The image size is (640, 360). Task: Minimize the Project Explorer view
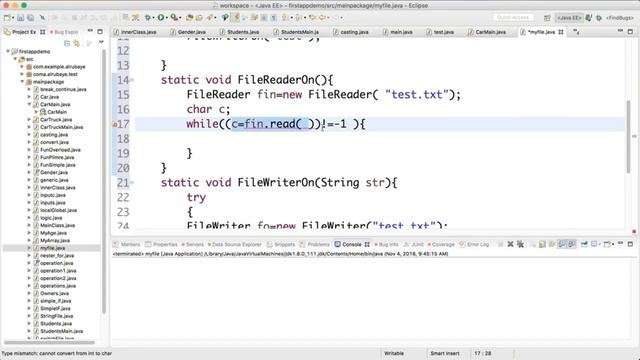click(x=90, y=31)
